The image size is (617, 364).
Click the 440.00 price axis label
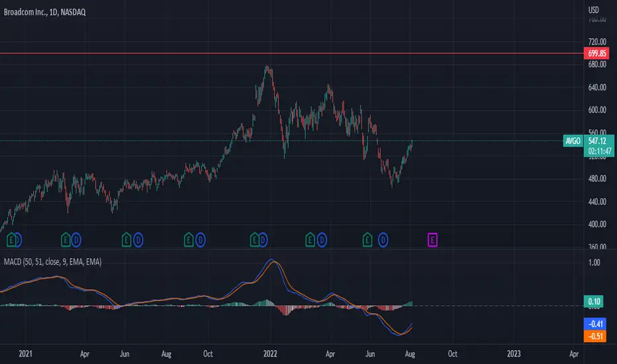coord(597,202)
